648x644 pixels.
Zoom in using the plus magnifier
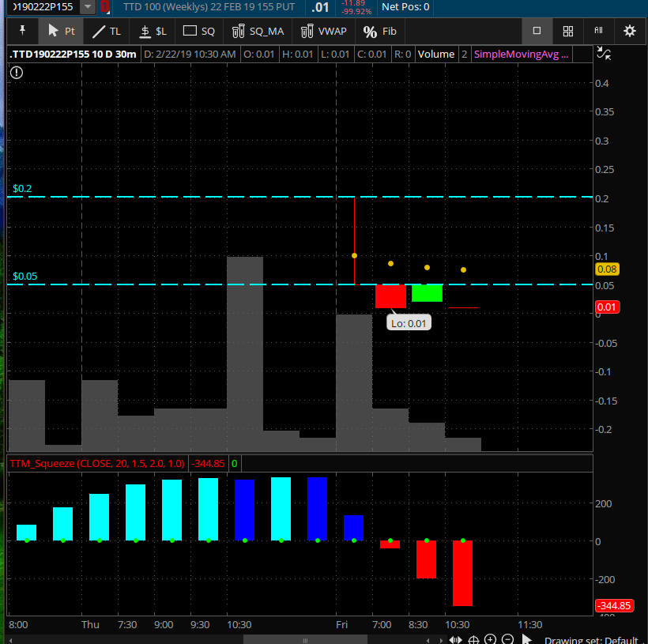tap(490, 639)
